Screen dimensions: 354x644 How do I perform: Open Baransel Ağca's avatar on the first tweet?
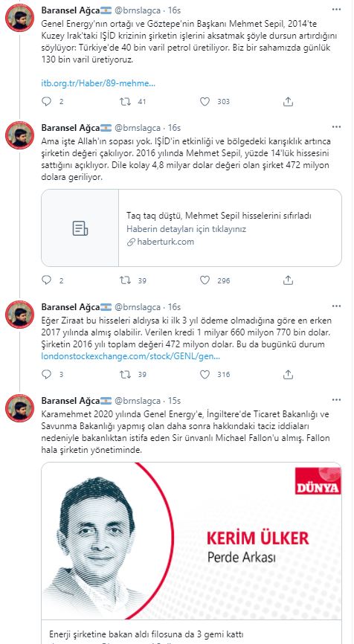pos(19,18)
